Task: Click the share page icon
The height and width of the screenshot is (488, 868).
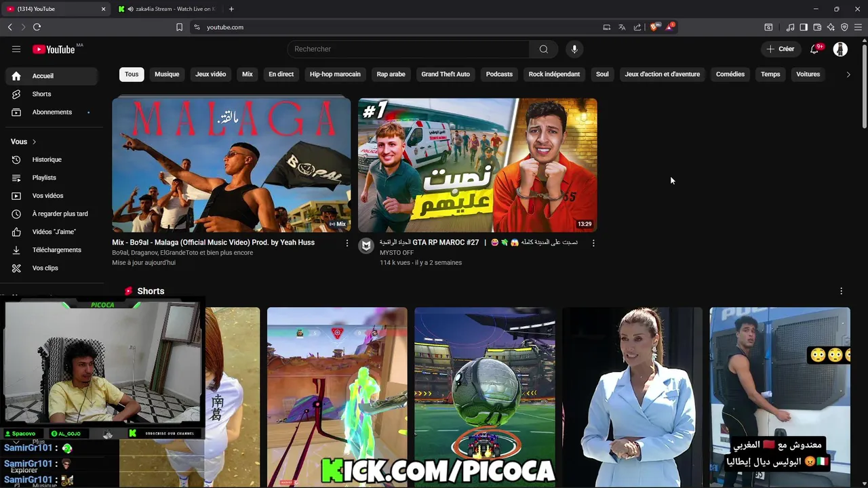Action: pyautogui.click(x=637, y=27)
